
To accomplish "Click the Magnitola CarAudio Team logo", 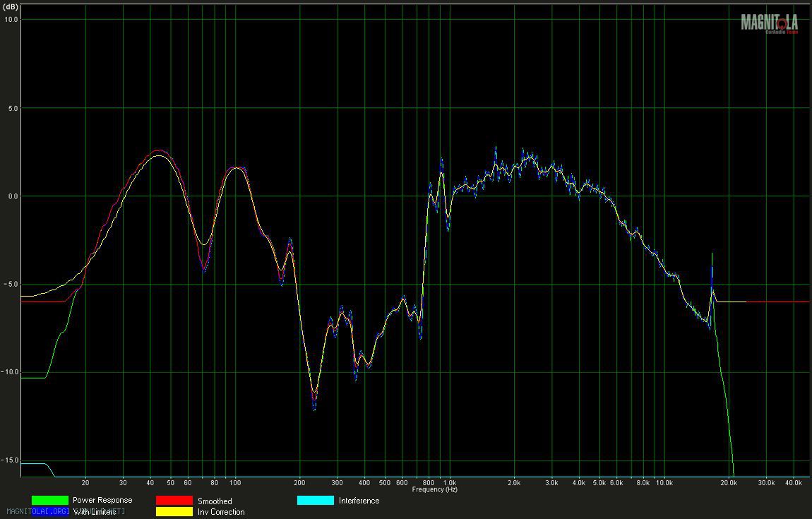I will coord(770,23).
